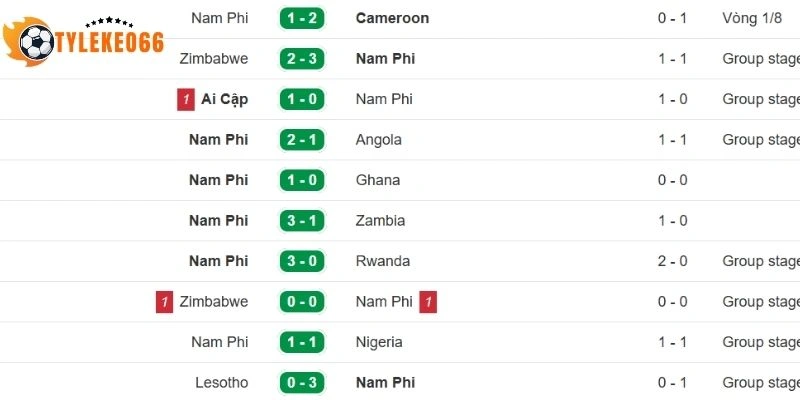Screen dimensions: 800x400
Task: Click the red card icon left of Zimbabwe
Action: point(164,301)
